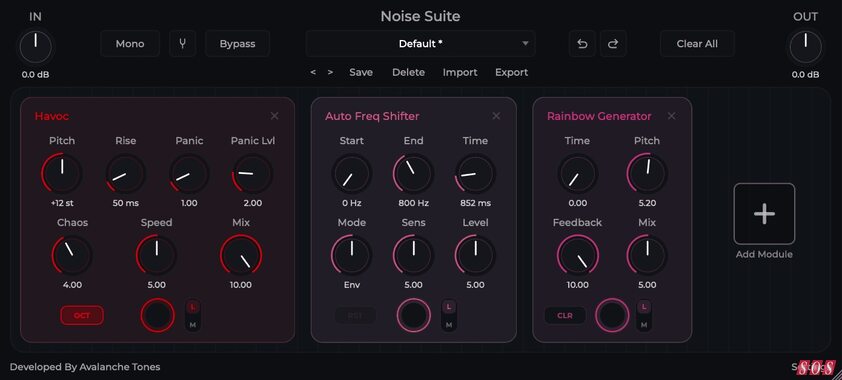Viewport: 842px width, 380px height.
Task: Click Havoc Chaos knob
Action: click(x=72, y=255)
